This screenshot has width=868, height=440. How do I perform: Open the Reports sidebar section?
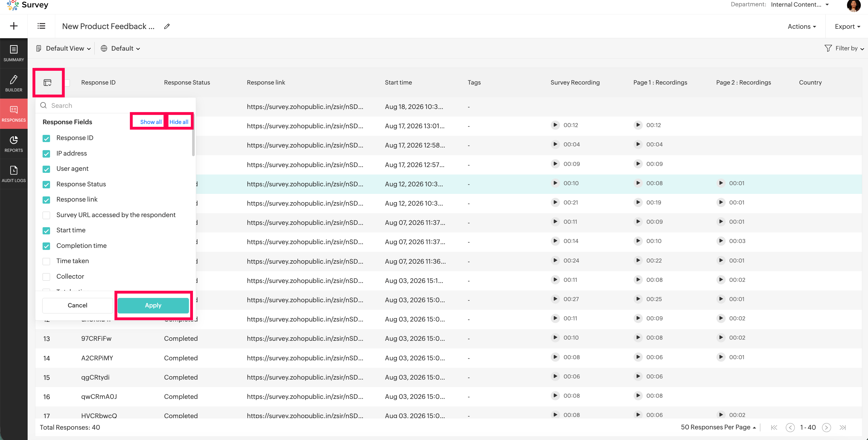pos(14,144)
